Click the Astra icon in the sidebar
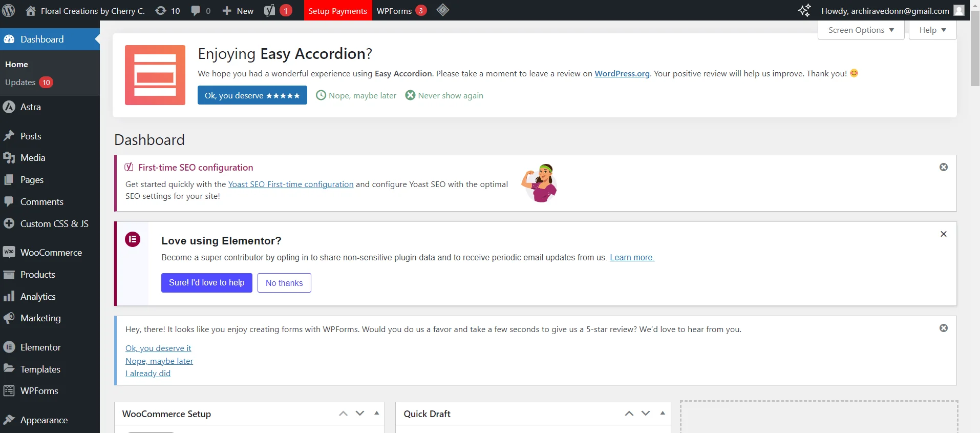This screenshot has width=980, height=433. (9, 107)
